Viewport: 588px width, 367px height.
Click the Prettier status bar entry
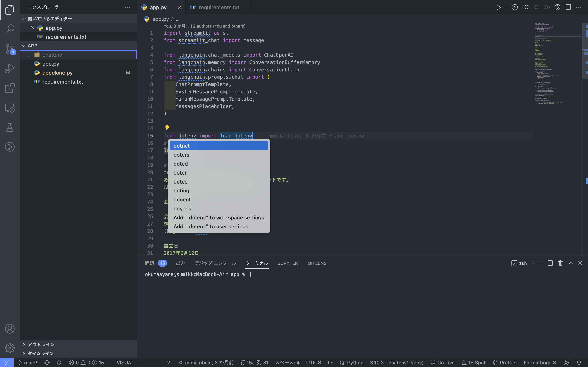coord(505,362)
